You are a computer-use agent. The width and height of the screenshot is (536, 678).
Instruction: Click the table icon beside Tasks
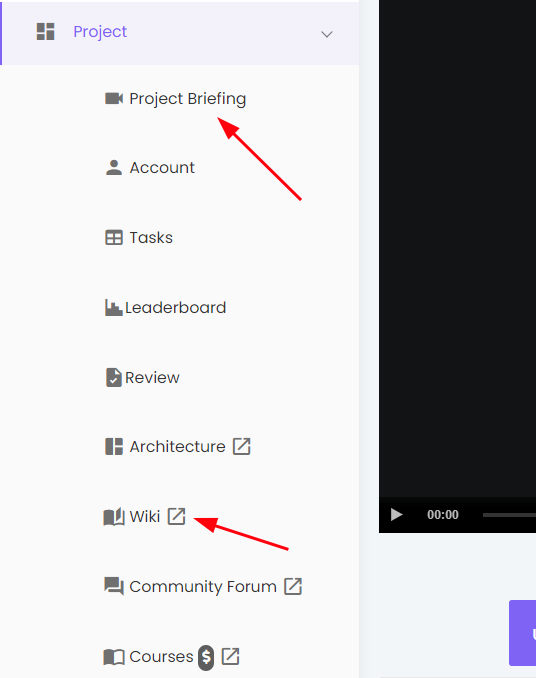click(x=114, y=238)
